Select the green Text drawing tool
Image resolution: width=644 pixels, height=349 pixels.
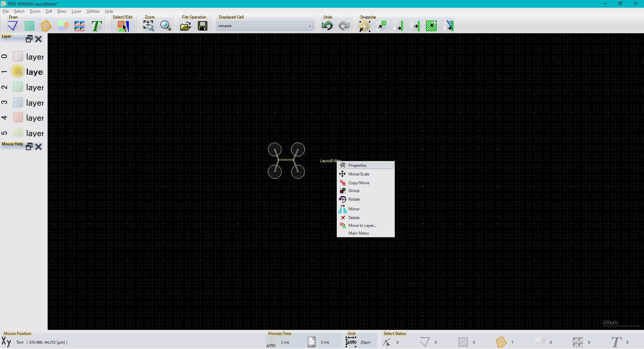point(97,26)
